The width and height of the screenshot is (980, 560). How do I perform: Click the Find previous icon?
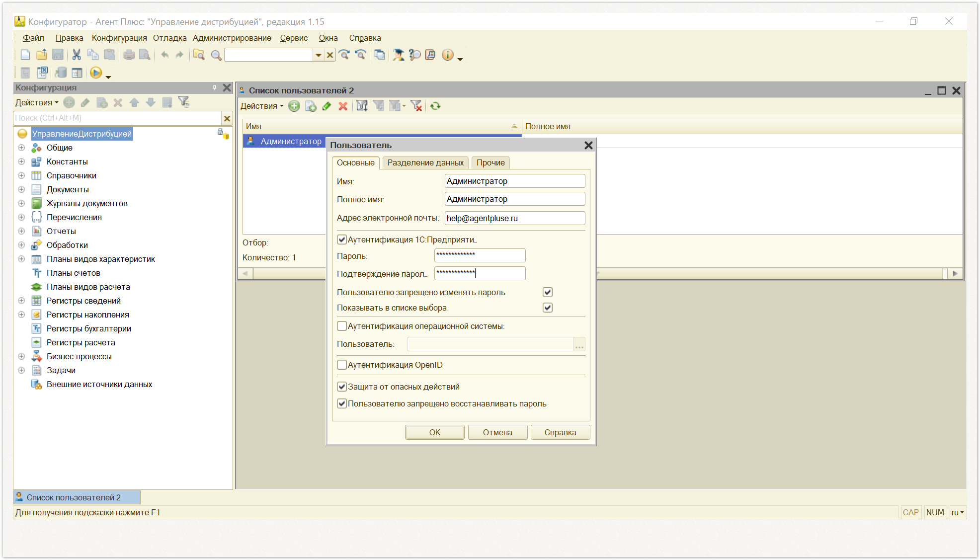[361, 55]
